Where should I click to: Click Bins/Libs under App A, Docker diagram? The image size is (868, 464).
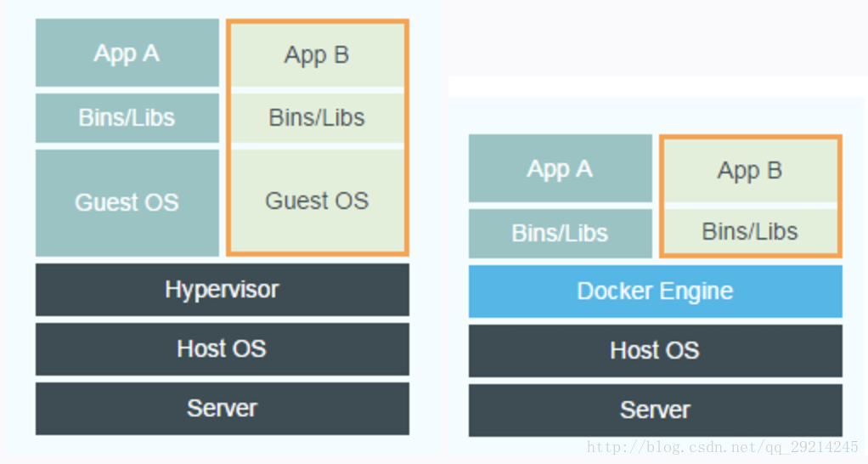[561, 233]
